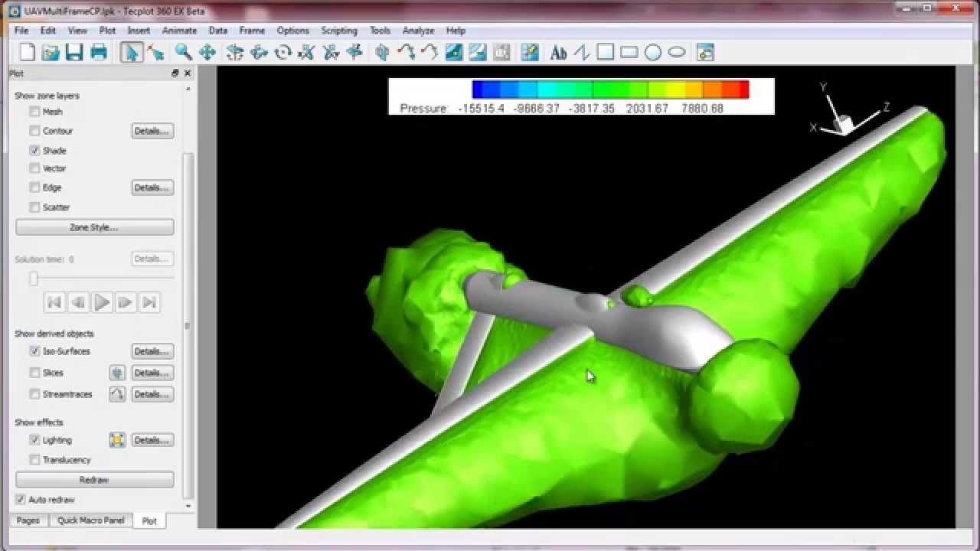Screen dimensions: 980x551
Task: Enable the Vector zone layer
Action: point(34,168)
